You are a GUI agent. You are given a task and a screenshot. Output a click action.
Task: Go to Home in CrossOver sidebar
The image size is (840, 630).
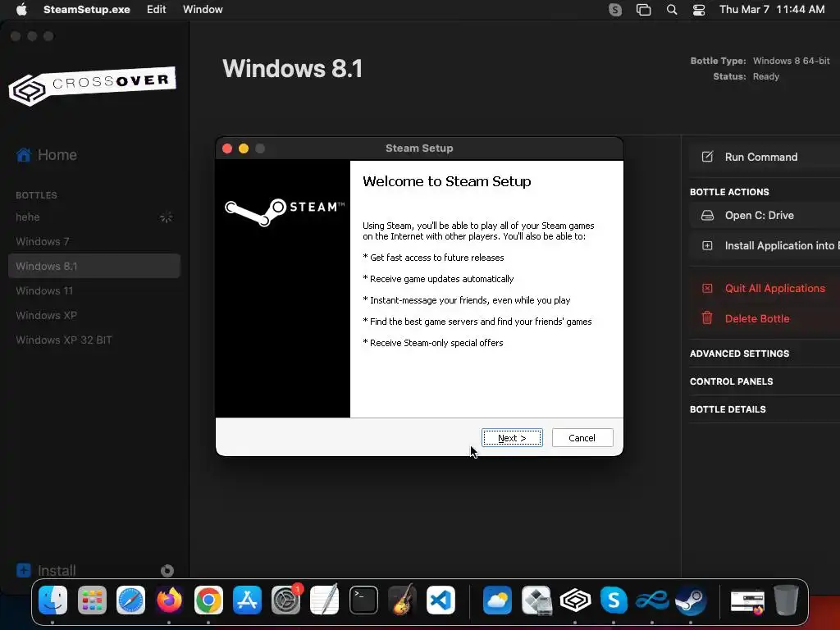pyautogui.click(x=57, y=155)
